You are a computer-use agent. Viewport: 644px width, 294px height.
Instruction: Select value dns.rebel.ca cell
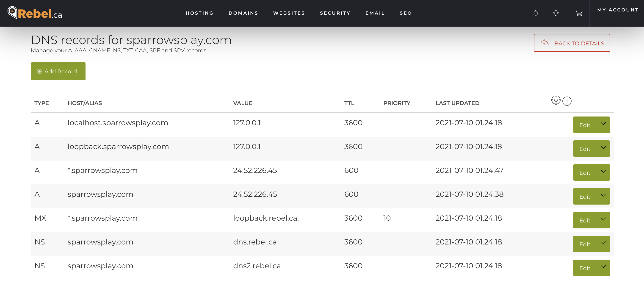255,242
